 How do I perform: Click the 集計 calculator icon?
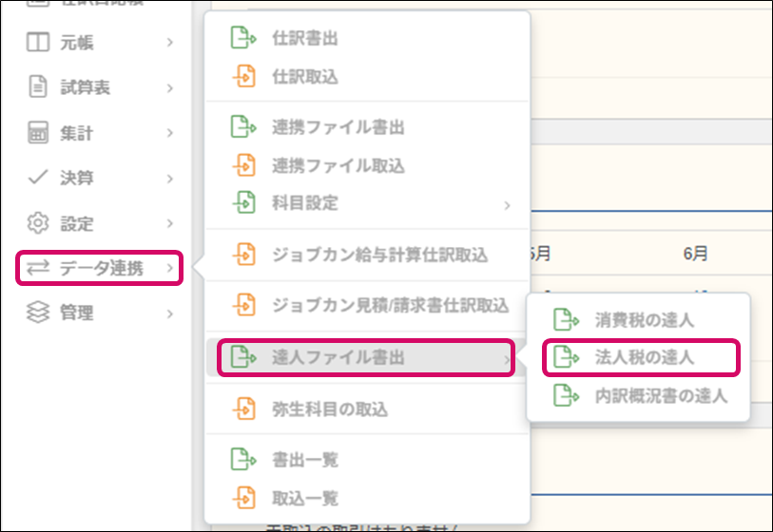point(37,133)
